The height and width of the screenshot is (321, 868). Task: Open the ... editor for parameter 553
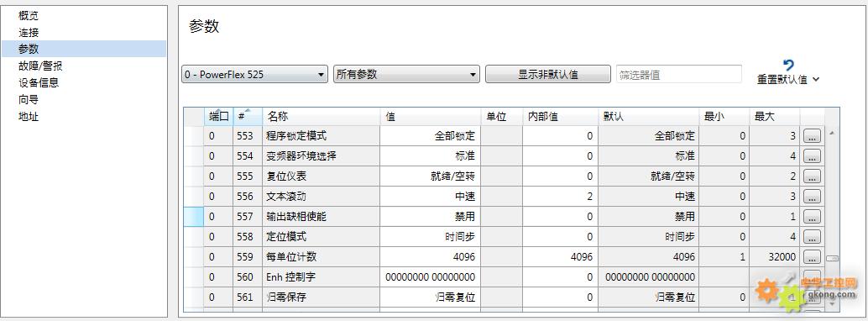click(812, 136)
